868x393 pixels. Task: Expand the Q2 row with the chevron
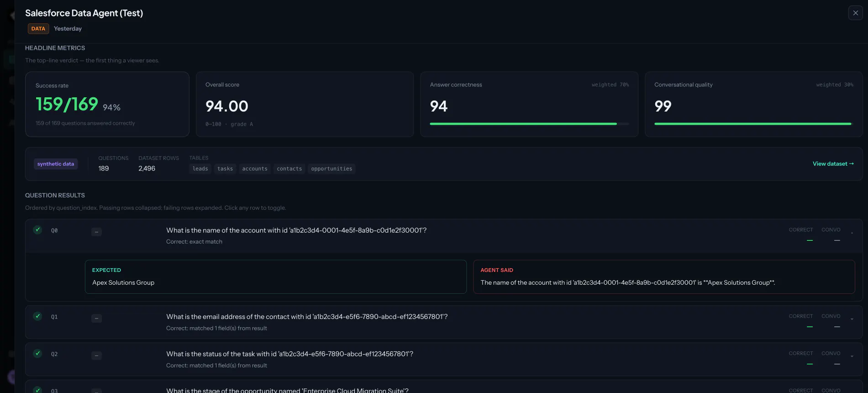tap(852, 356)
